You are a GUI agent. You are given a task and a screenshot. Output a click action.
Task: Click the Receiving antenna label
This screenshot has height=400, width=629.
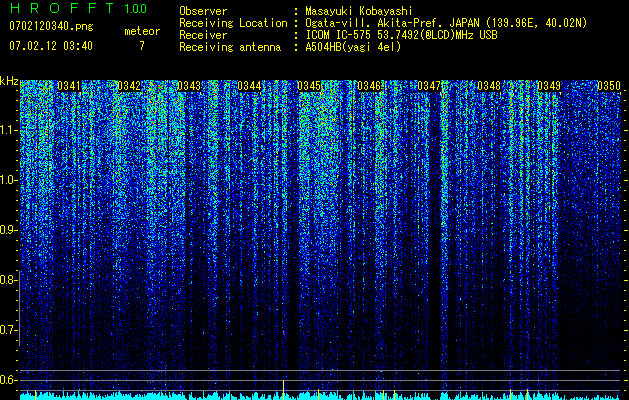point(230,47)
